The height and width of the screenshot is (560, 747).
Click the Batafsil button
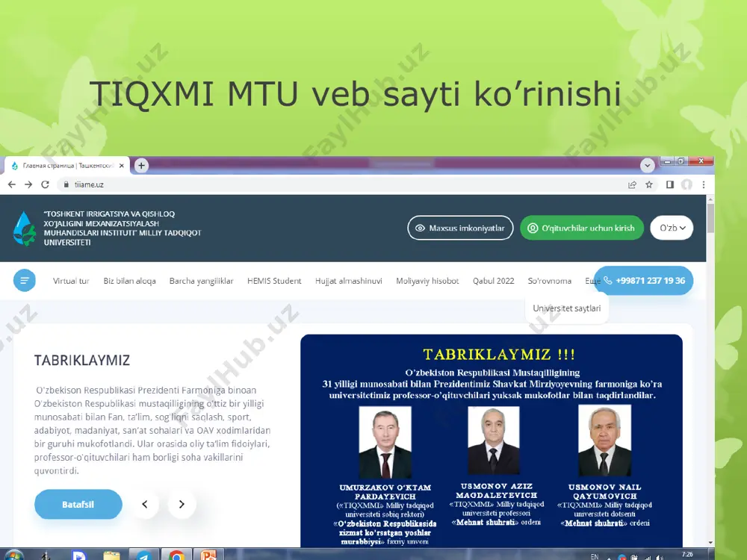tap(78, 504)
